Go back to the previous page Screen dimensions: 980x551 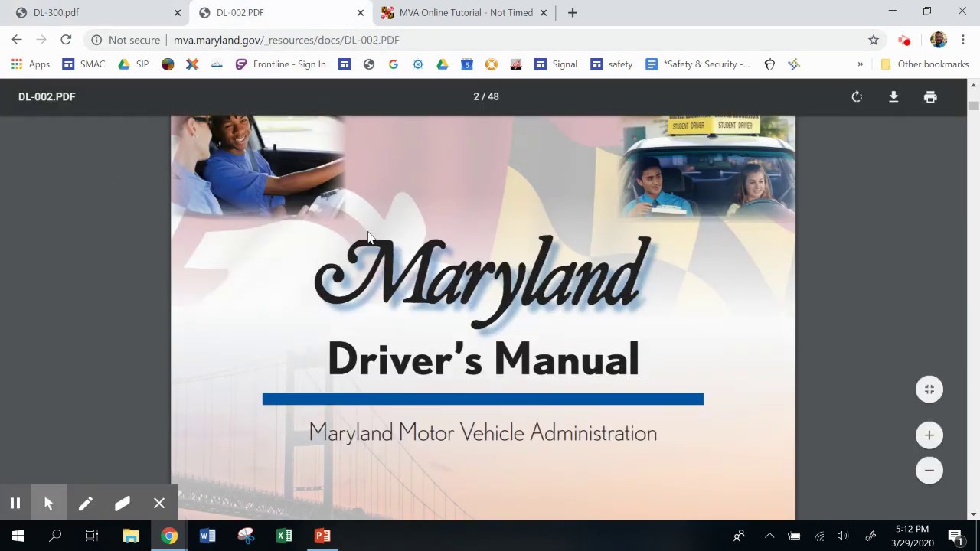(x=17, y=40)
